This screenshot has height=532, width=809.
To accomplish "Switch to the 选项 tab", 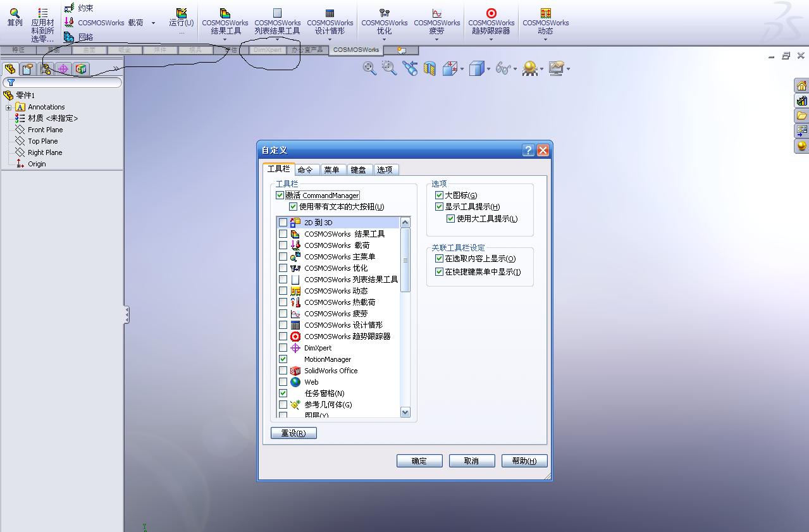I will pos(385,170).
